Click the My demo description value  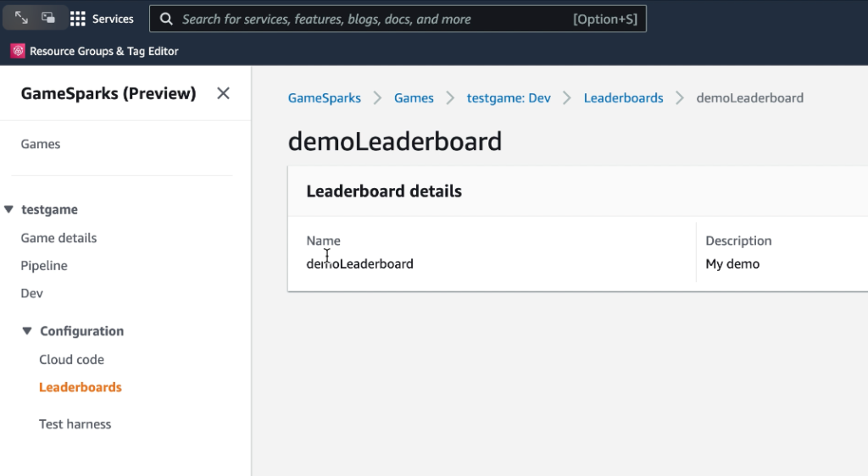click(x=732, y=263)
